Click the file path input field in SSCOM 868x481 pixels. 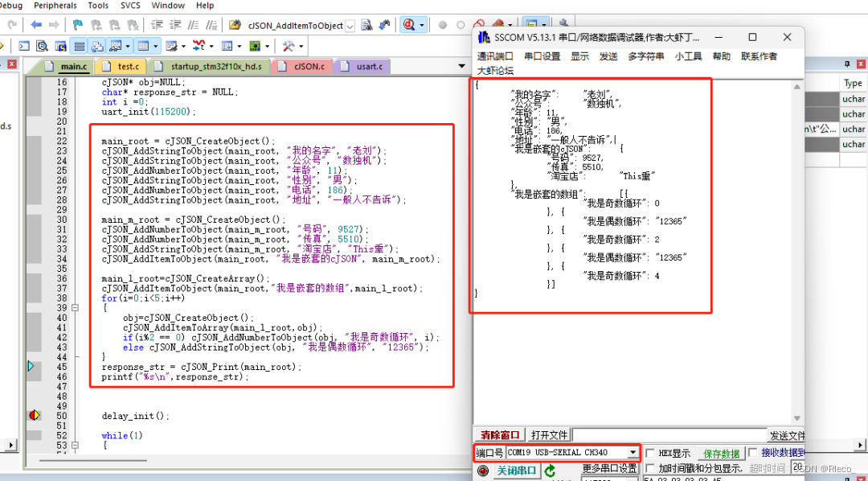point(669,435)
